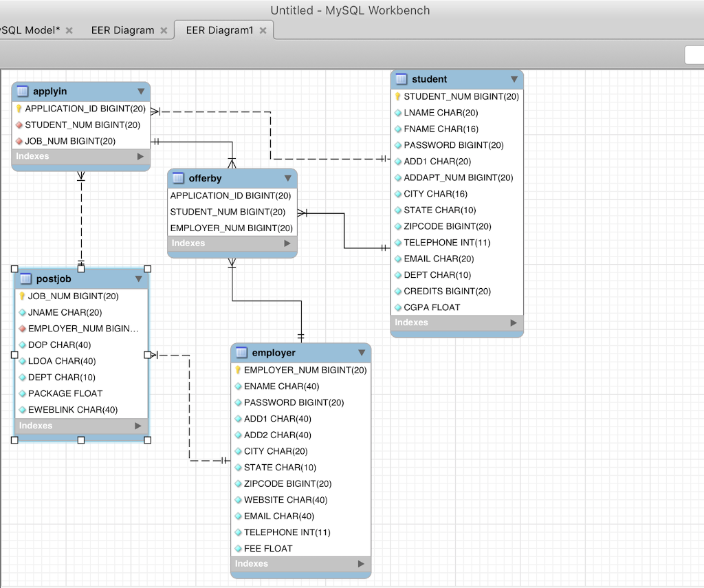704x588 pixels.
Task: Click the table icon on the applyin header
Action: (x=23, y=91)
